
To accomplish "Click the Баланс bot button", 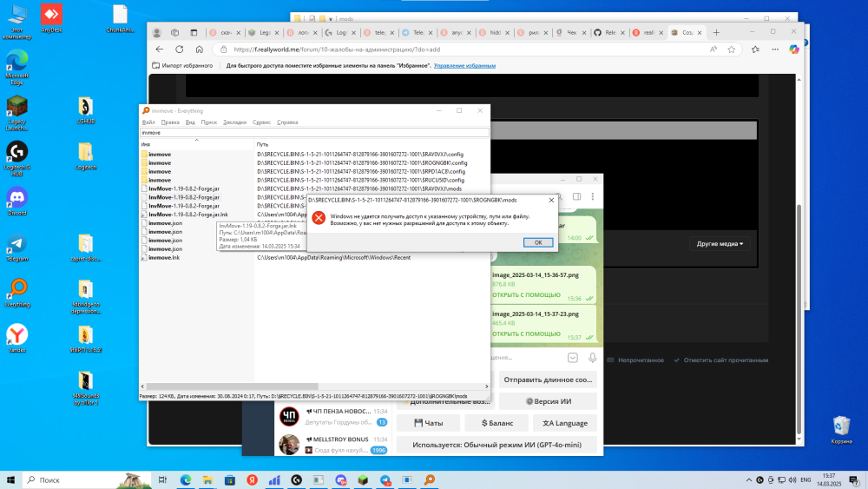I will tap(496, 422).
